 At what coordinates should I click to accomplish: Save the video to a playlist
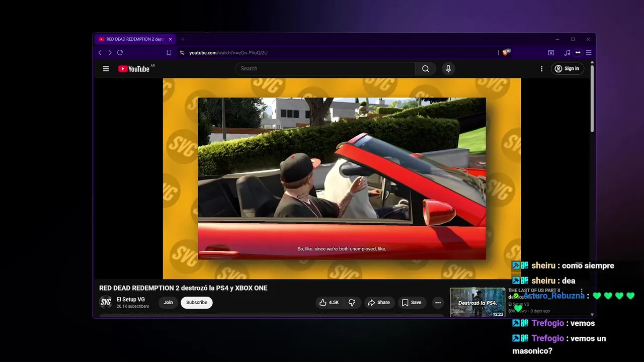[411, 303]
